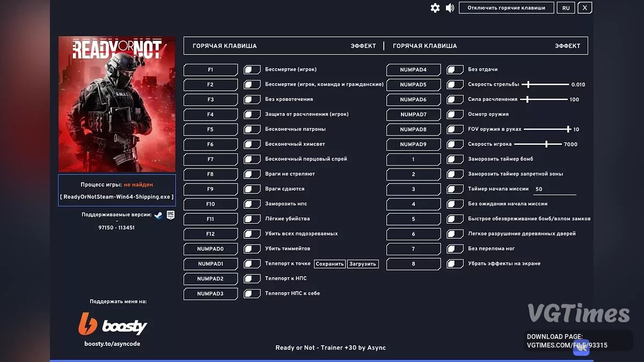The width and height of the screenshot is (644, 362).
Task: Toggle Бесконечный химсвет
Action: pos(252,144)
